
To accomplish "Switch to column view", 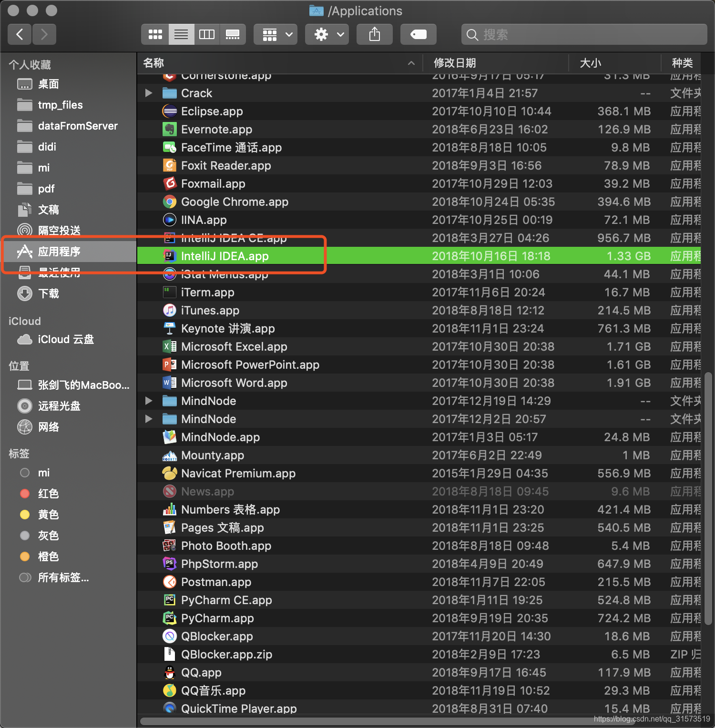I will [x=207, y=34].
